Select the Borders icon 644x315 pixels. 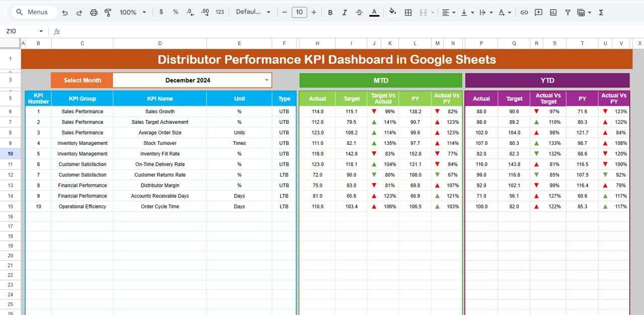click(408, 12)
